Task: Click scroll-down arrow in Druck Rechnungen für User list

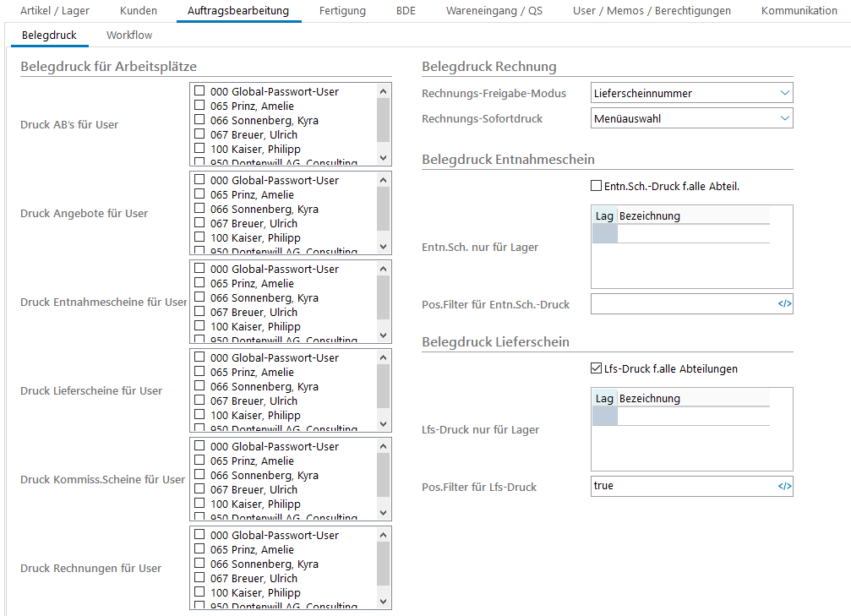Action: (x=383, y=601)
